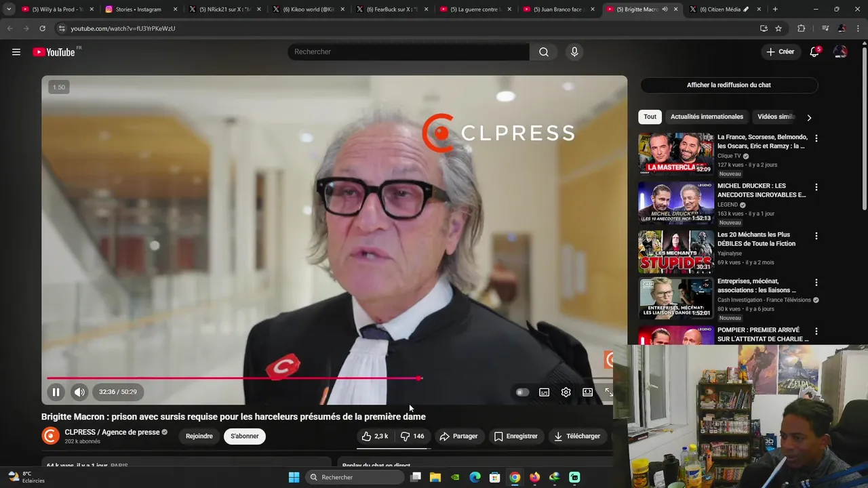Image resolution: width=868 pixels, height=488 pixels.
Task: Mute the Brigitte Macron tab via speaker icon
Action: click(x=665, y=9)
